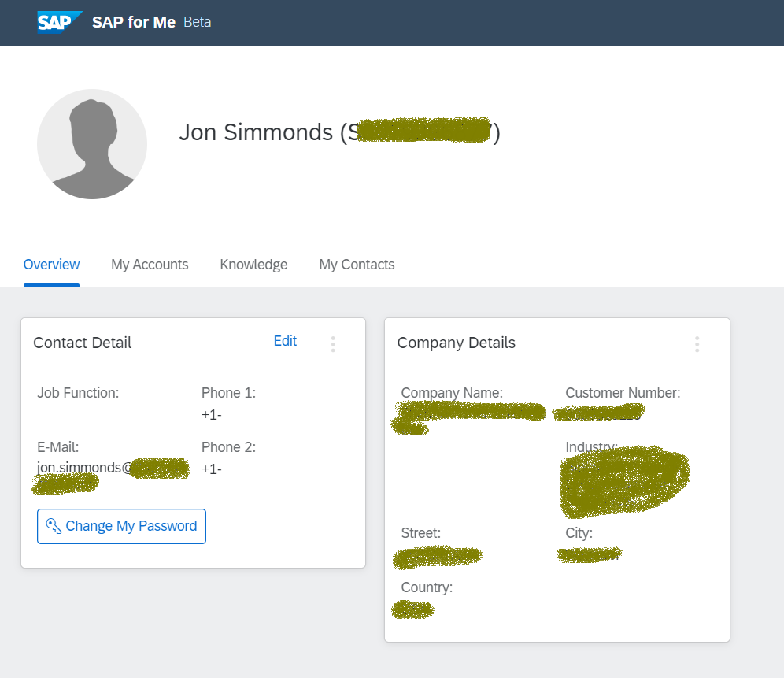Select the My Contacts tab
This screenshot has height=678, width=784.
[x=357, y=265]
